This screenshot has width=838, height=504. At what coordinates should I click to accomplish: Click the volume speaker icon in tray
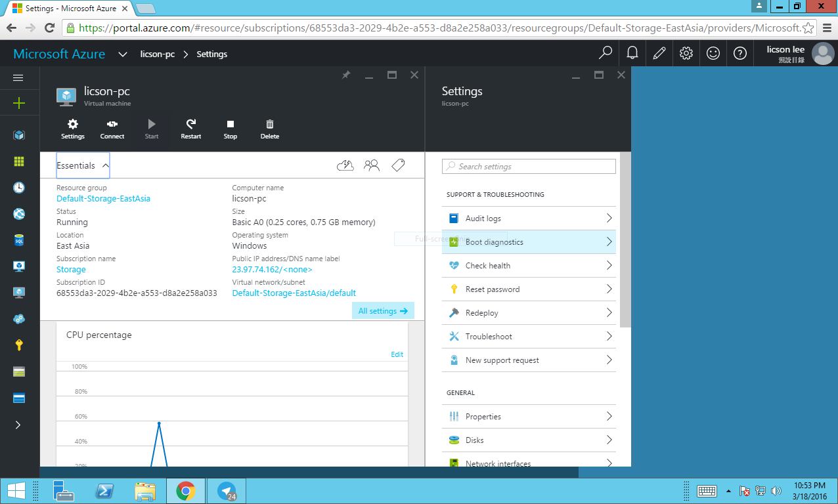776,491
